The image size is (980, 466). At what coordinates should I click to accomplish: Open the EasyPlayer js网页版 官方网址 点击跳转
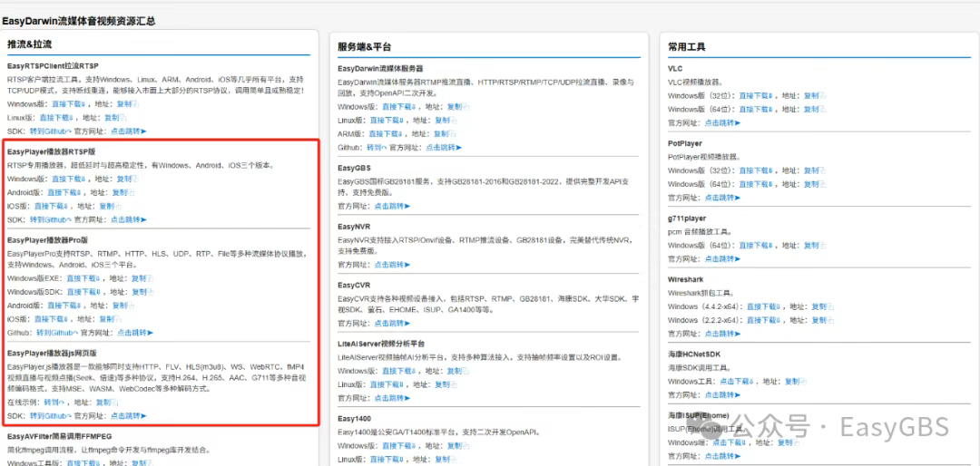pos(128,416)
